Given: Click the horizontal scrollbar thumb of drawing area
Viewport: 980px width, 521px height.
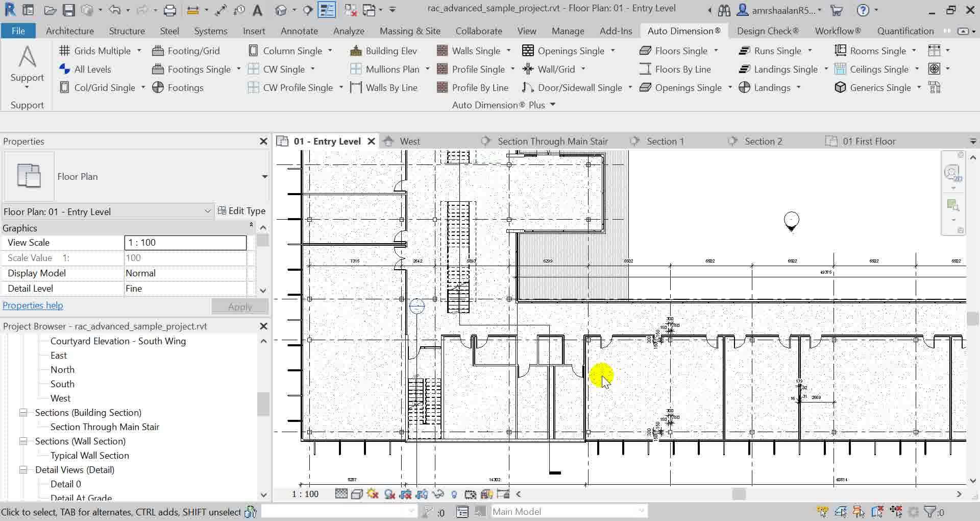Looking at the screenshot, I should pos(739,494).
